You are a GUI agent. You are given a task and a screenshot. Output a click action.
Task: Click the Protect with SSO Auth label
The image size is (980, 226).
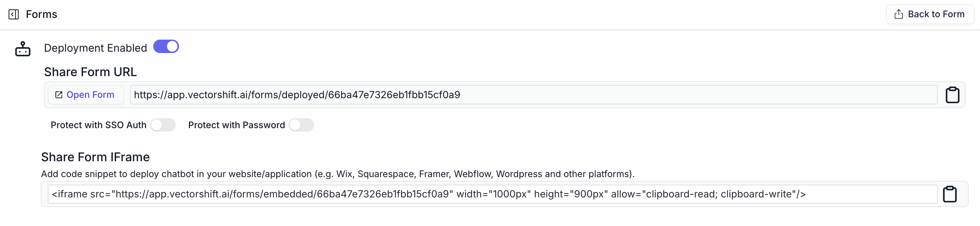click(x=99, y=125)
